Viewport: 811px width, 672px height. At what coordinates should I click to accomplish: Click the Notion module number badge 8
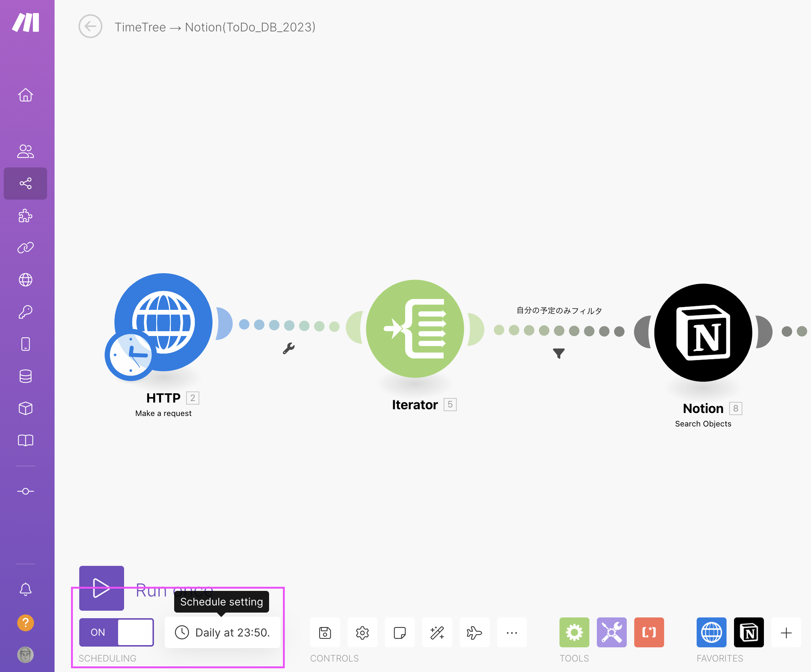[x=736, y=408]
